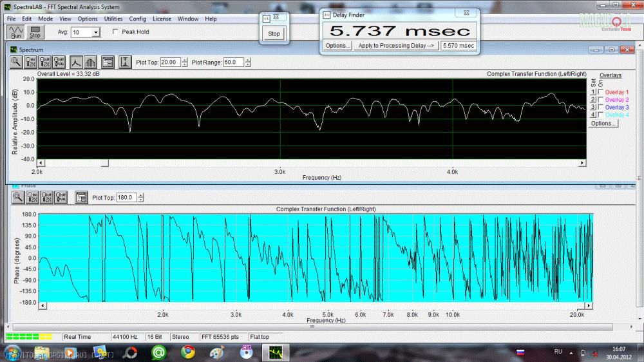Click the 5.570 msec processing delay field
This screenshot has height=362, width=644.
[459, 46]
